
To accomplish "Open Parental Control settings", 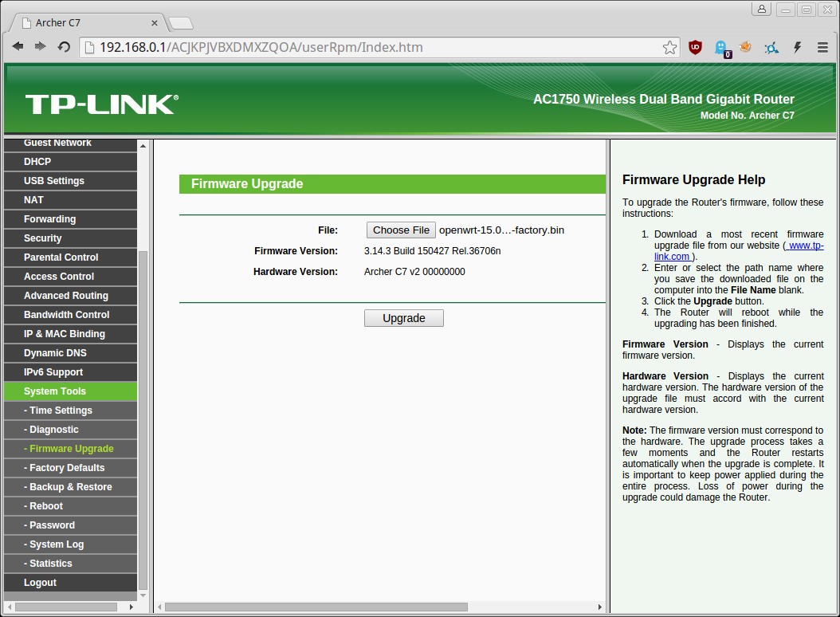I will pos(71,257).
